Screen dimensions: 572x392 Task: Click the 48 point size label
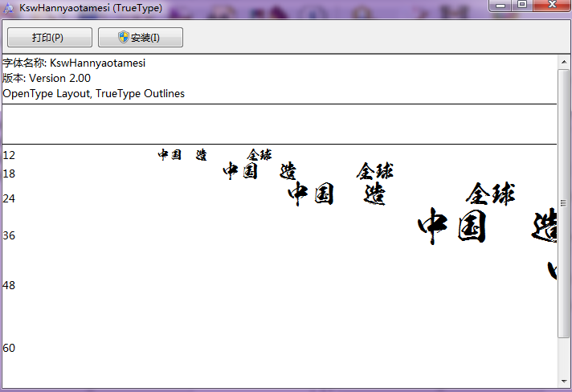tap(9, 285)
